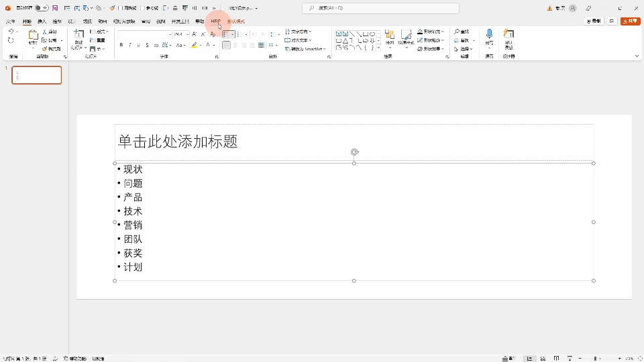Click the Find magnifier button
The height and width of the screenshot is (362, 644).
462,32
